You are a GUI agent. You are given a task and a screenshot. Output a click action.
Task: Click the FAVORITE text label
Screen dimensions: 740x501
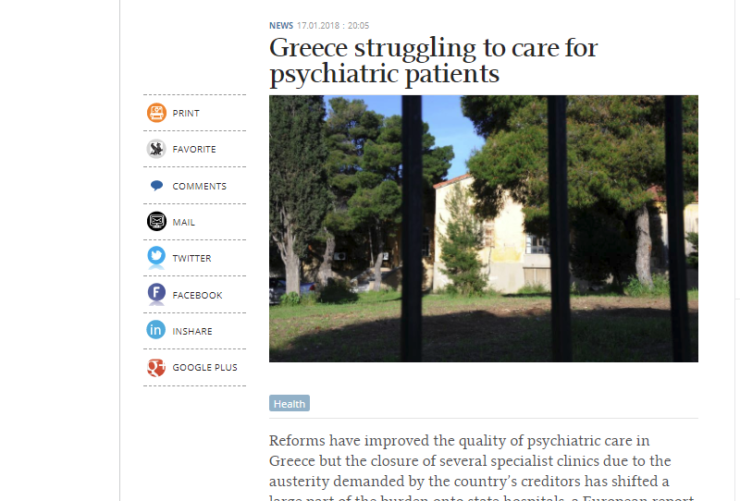(x=194, y=149)
